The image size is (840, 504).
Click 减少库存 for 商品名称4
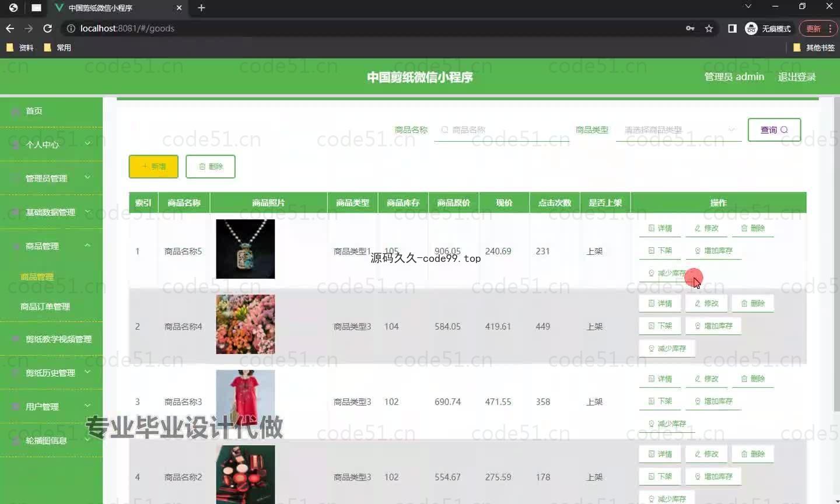click(667, 348)
